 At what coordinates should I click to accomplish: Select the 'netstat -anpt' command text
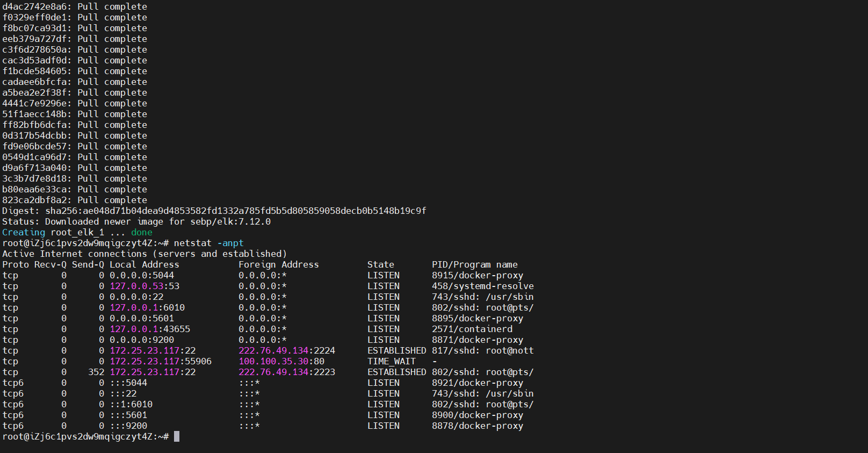point(209,243)
